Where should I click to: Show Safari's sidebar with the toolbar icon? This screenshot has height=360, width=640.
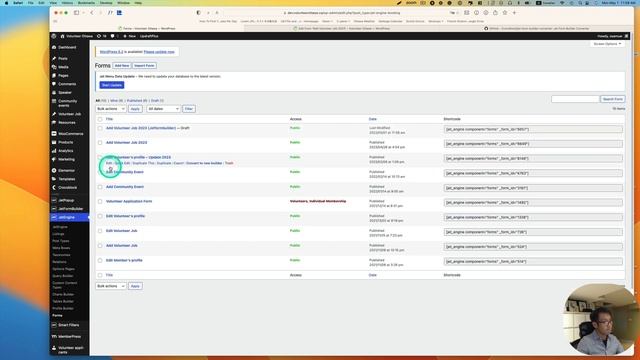point(76,13)
